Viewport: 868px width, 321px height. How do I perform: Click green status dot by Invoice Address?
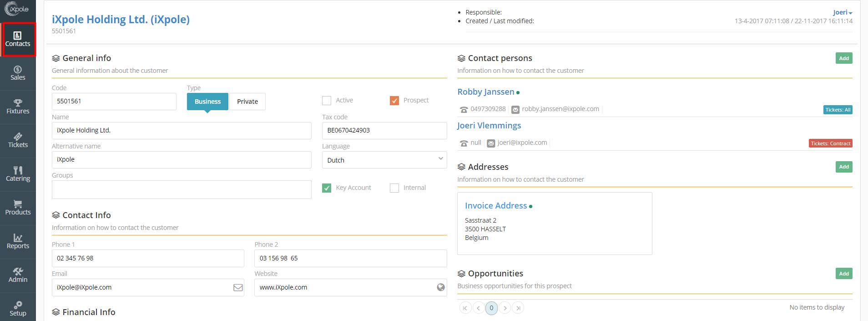(530, 207)
